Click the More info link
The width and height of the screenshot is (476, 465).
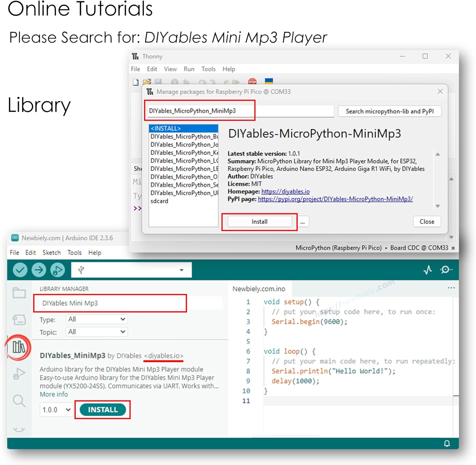54,394
